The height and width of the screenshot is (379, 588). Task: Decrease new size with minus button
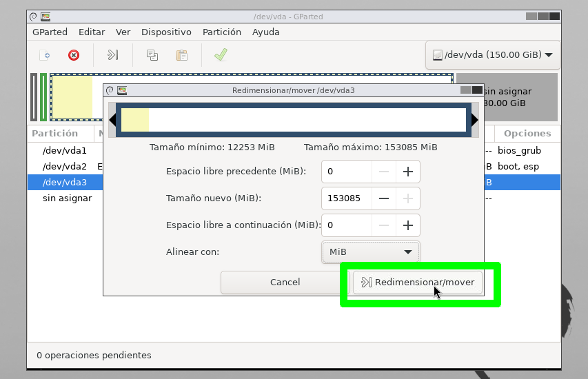[x=384, y=198]
